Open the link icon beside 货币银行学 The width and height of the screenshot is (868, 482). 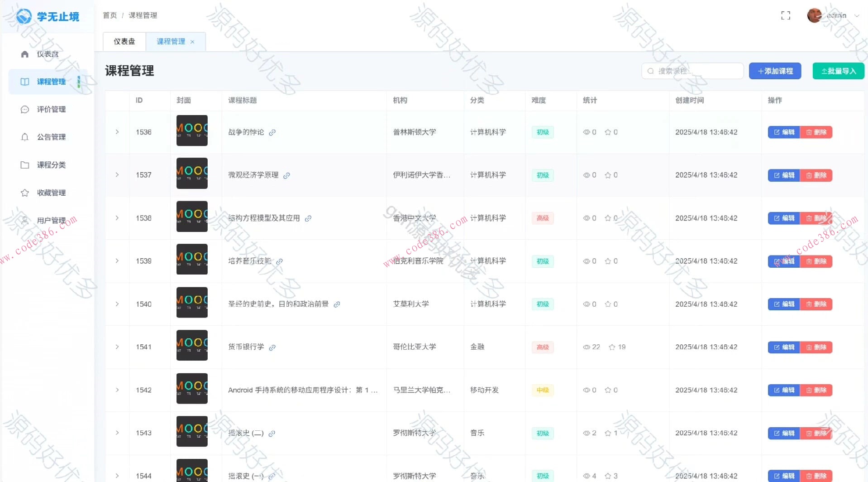pyautogui.click(x=272, y=347)
